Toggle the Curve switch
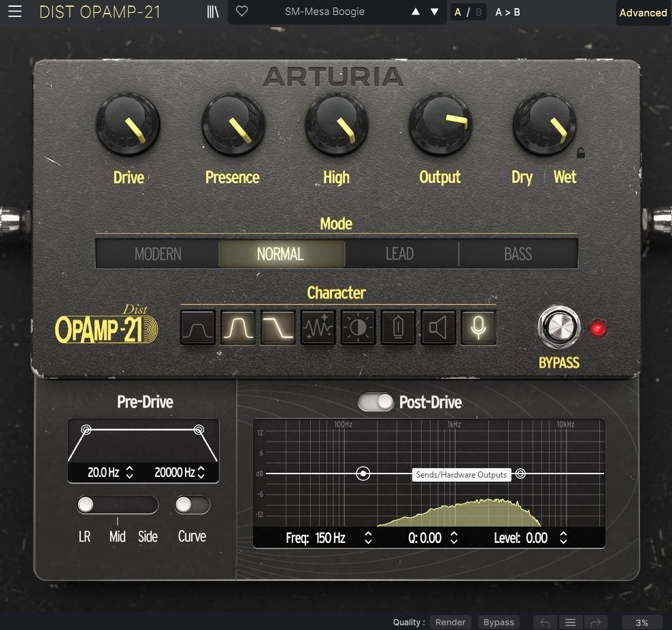 192,505
